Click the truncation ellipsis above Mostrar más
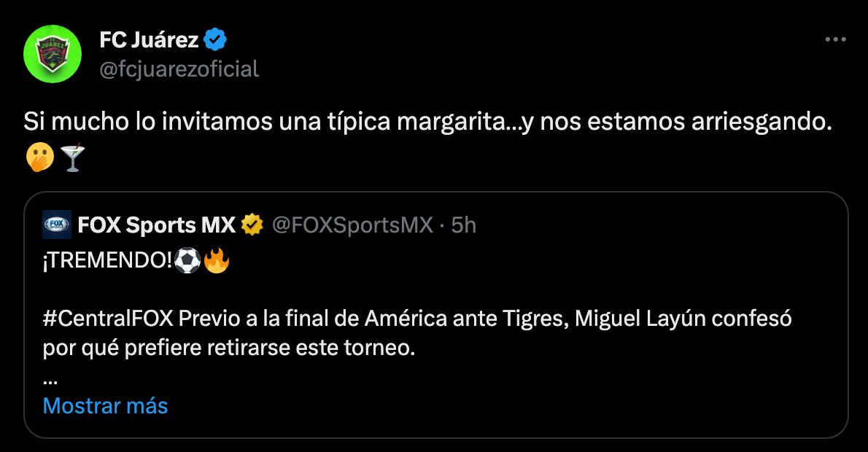868x452 pixels. pyautogui.click(x=50, y=381)
